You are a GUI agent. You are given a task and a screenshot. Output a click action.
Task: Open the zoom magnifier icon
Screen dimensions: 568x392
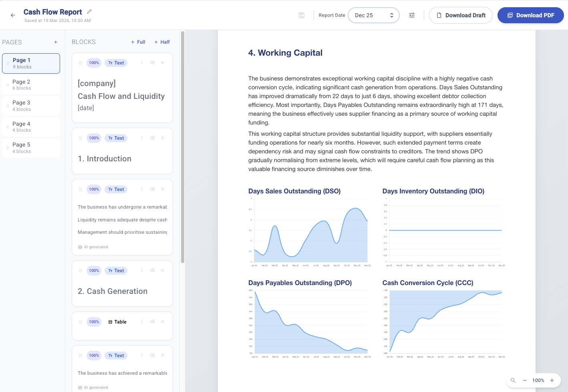pyautogui.click(x=513, y=380)
